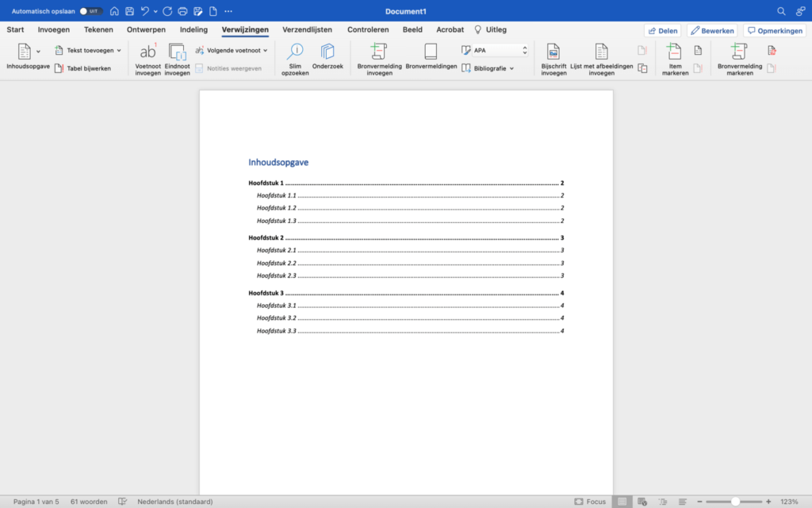Screen dimensions: 812x508
Task: Expand the Tekst toevoegen dropdown
Action: [x=87, y=48]
